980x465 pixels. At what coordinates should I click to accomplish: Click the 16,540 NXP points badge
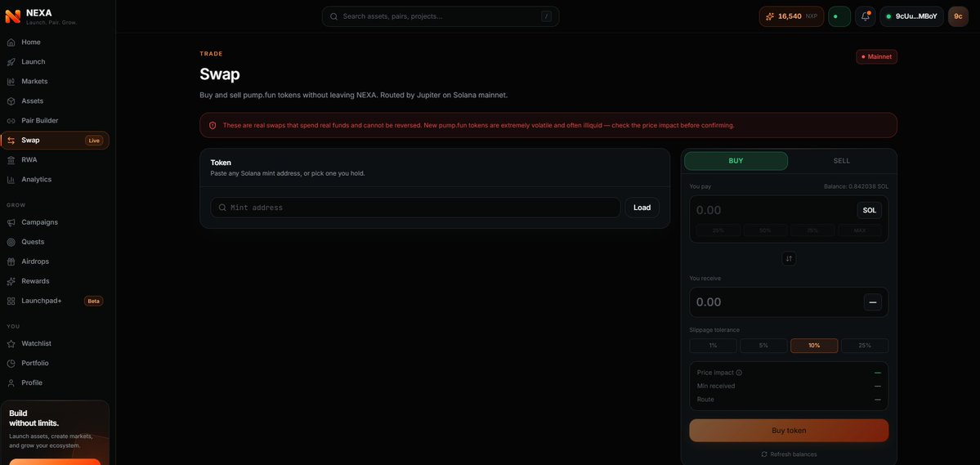(791, 16)
